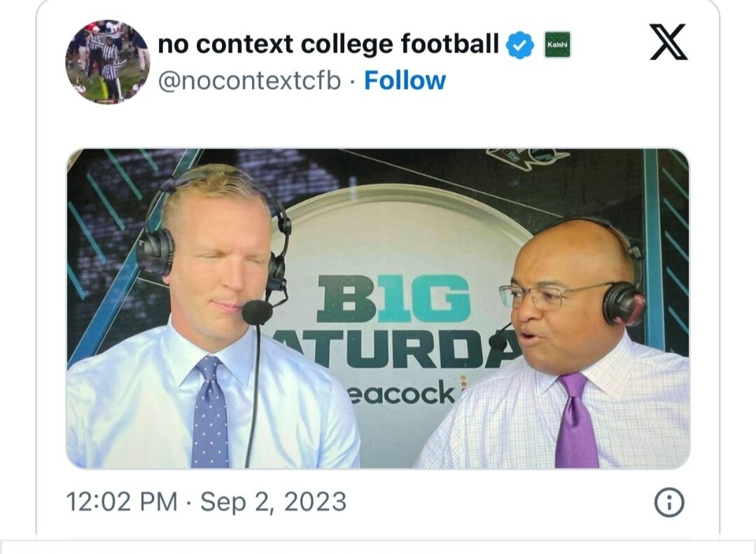Viewport: 756px width, 554px height.
Task: Click the blue verified checkmark badge
Action: pyautogui.click(x=519, y=45)
